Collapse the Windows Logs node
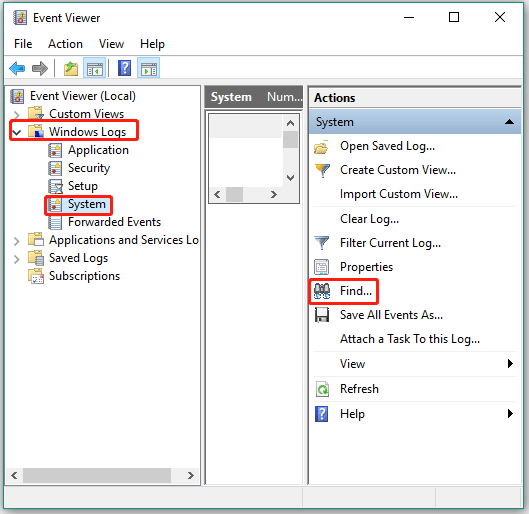The width and height of the screenshot is (529, 514). [17, 132]
